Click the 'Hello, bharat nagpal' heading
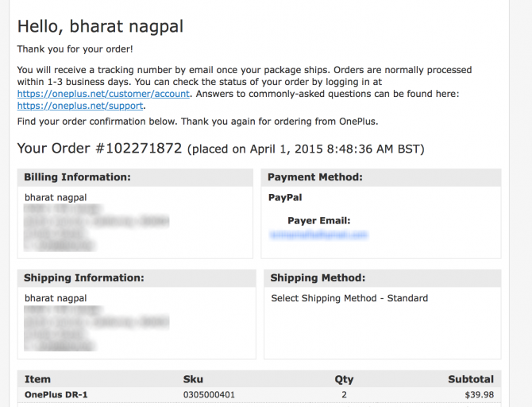This screenshot has width=532, height=407. 100,26
